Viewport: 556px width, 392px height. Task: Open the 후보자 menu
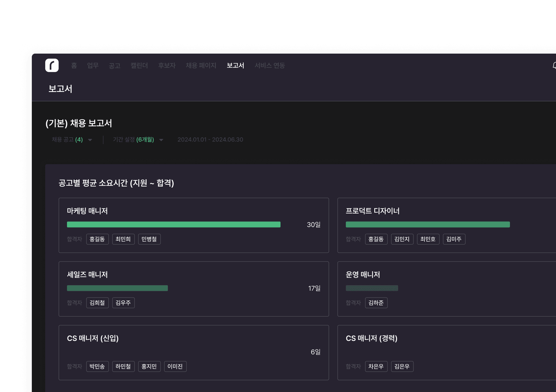167,65
